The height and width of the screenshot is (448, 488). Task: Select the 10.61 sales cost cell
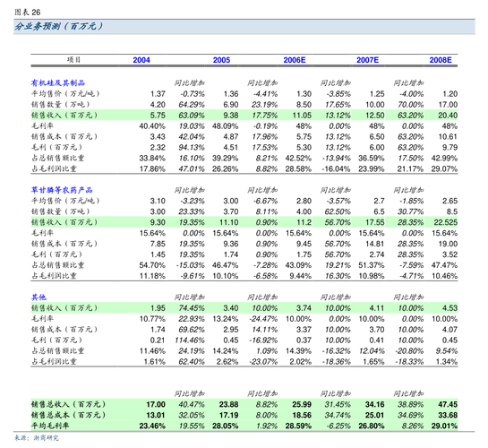tap(448, 137)
